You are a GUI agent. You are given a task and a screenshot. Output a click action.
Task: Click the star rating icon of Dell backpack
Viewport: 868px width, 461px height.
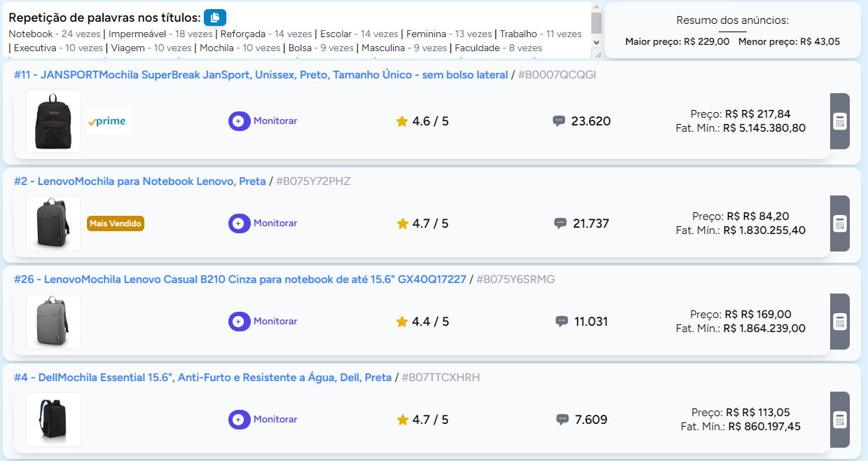tap(402, 420)
